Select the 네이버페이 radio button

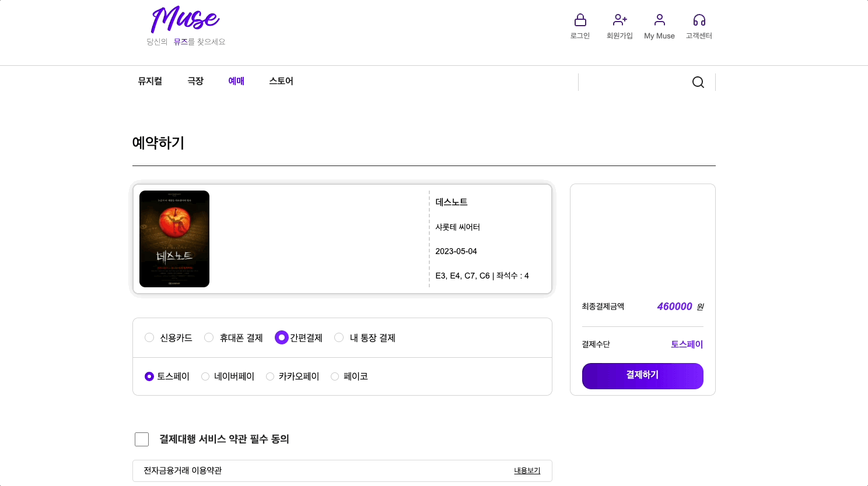[x=205, y=376]
